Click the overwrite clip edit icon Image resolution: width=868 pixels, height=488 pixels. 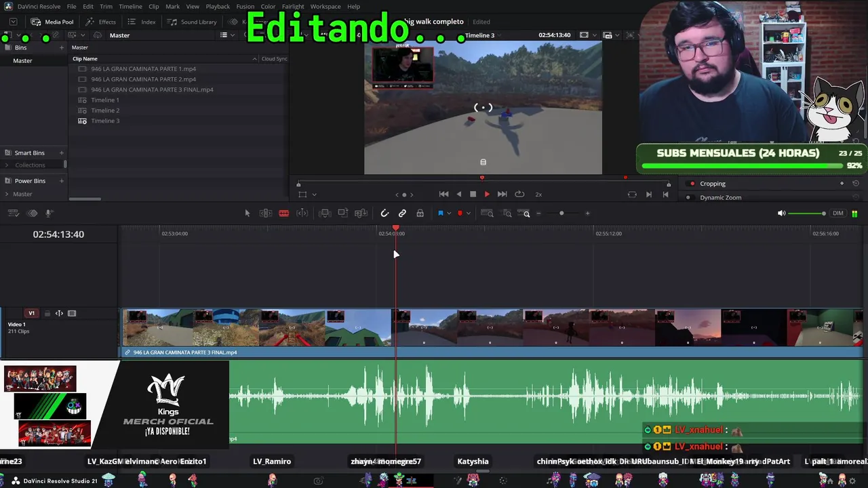pyautogui.click(x=343, y=213)
